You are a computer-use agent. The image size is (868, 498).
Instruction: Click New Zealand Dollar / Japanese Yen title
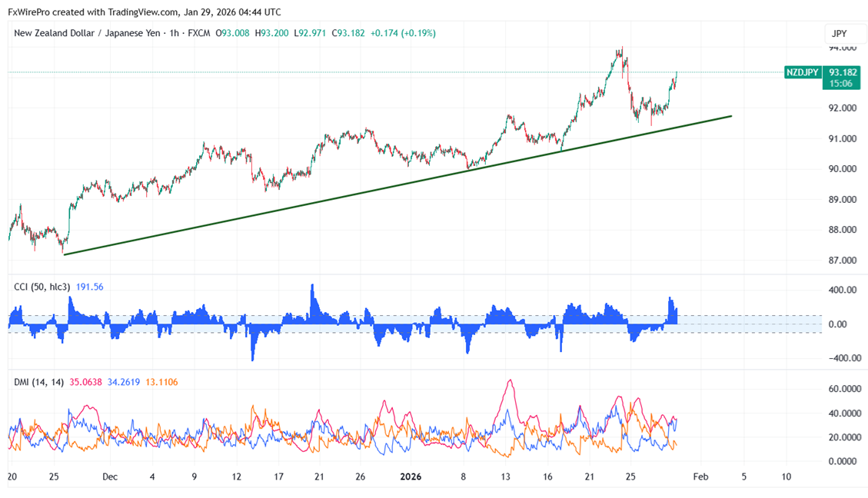click(x=87, y=33)
